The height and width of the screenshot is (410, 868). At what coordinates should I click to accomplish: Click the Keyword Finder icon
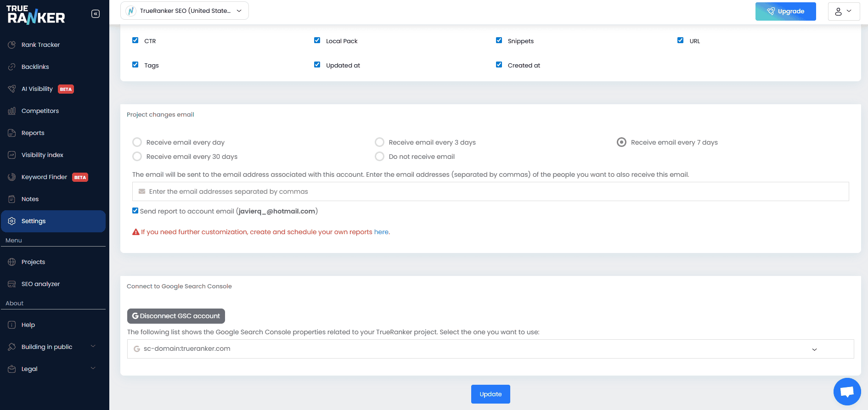click(12, 177)
